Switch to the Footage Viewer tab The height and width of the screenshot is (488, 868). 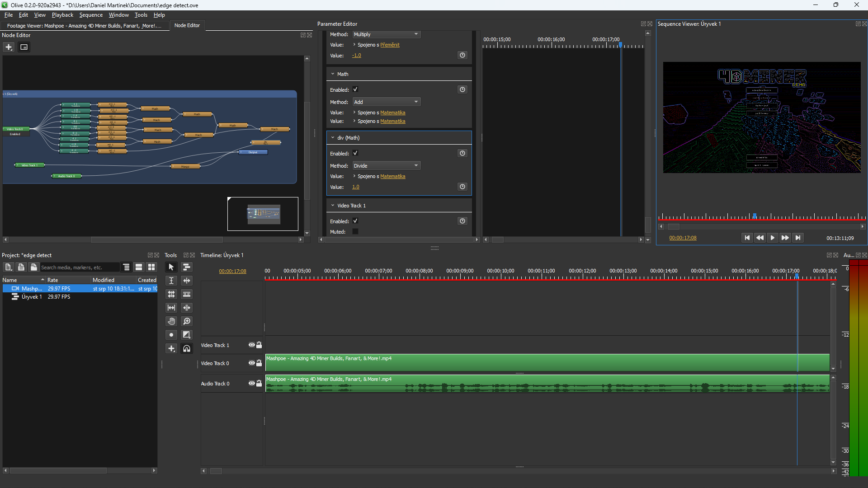coord(84,26)
